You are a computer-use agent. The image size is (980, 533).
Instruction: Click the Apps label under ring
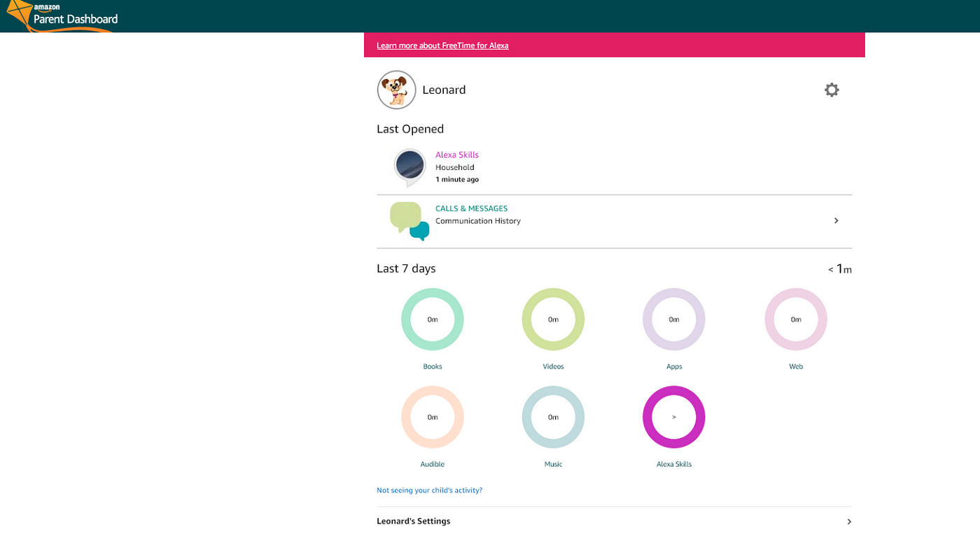click(x=674, y=367)
